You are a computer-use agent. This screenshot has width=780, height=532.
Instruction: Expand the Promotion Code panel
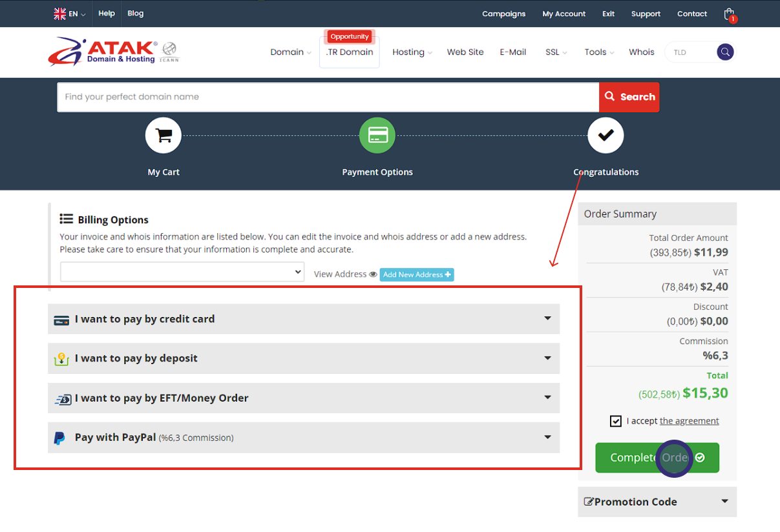point(657,502)
